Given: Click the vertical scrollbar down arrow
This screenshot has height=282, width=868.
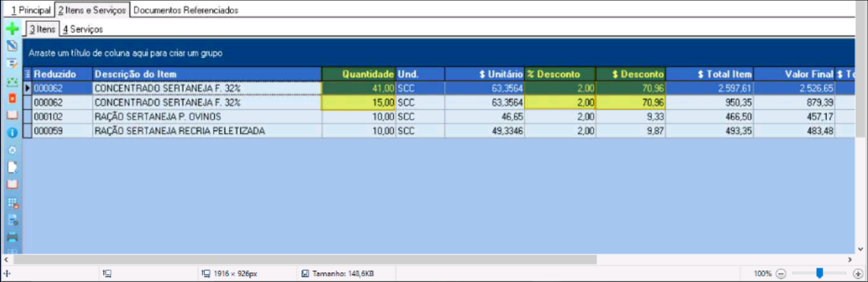Looking at the screenshot, I should point(860,249).
